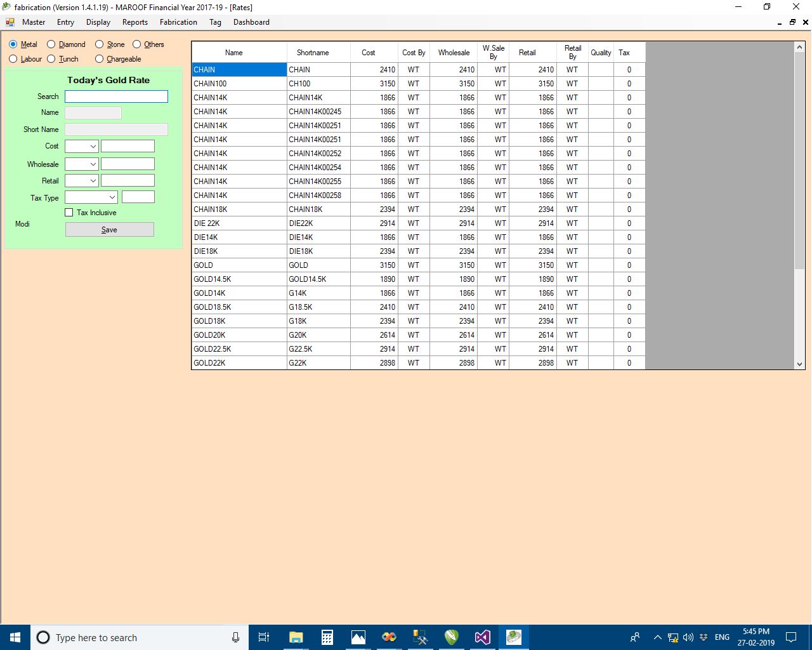Image resolution: width=812 pixels, height=650 pixels.
Task: Click the Search input field
Action: point(116,96)
